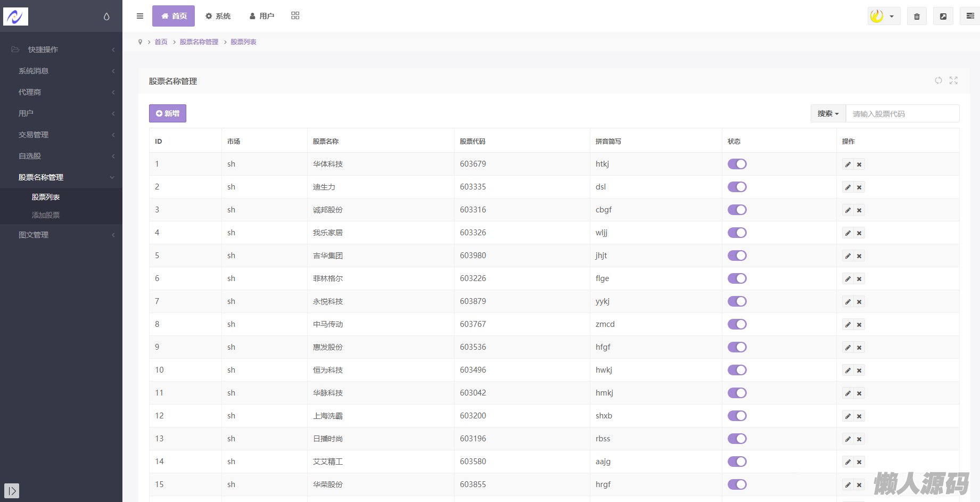This screenshot has height=502, width=980.
Task: Toggle status switch for 迪生力
Action: click(x=737, y=187)
